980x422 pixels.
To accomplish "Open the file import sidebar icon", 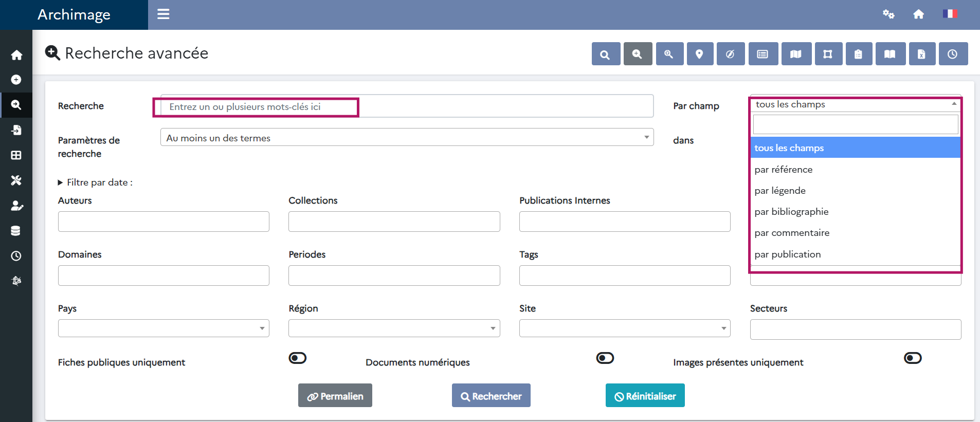I will coord(16,130).
